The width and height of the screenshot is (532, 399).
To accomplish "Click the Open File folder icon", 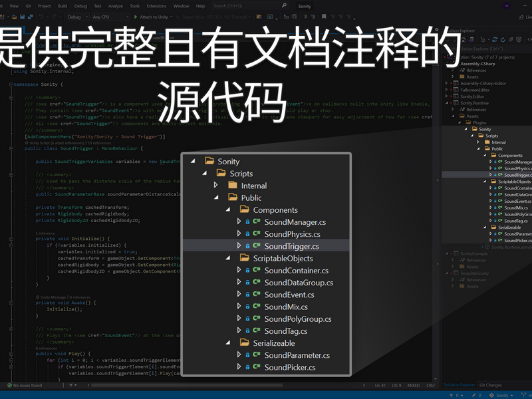I will click(14, 17).
